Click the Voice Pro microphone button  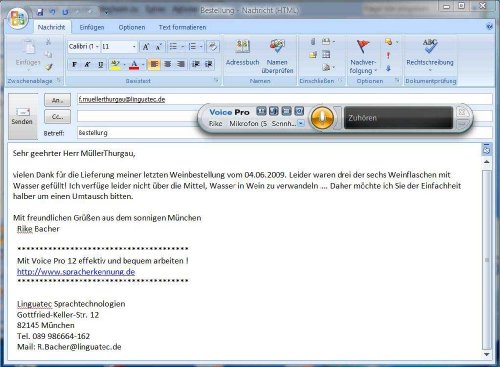[x=322, y=118]
